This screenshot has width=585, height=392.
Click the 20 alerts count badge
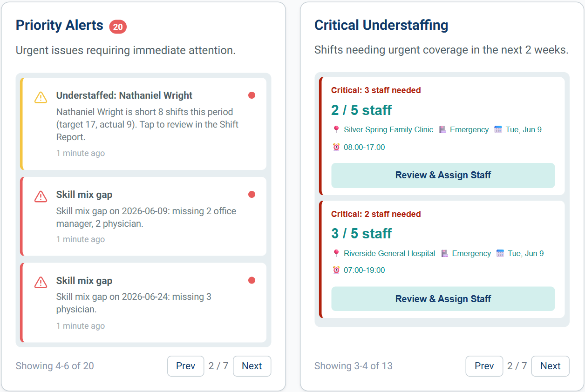118,27
